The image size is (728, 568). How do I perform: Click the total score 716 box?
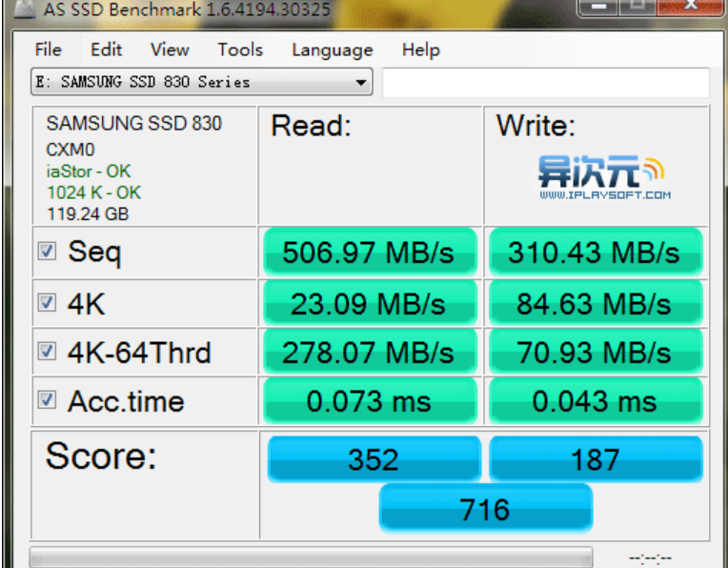pos(485,508)
